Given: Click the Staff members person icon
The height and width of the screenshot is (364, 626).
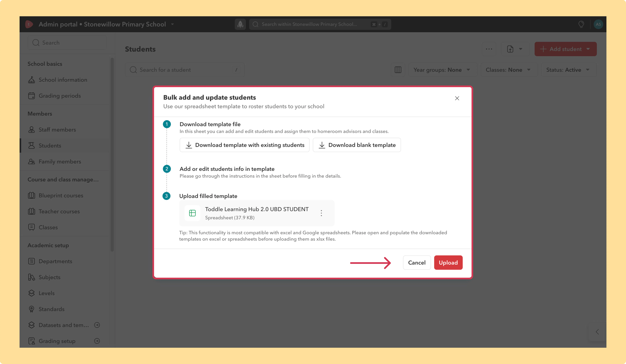Looking at the screenshot, I should 32,129.
